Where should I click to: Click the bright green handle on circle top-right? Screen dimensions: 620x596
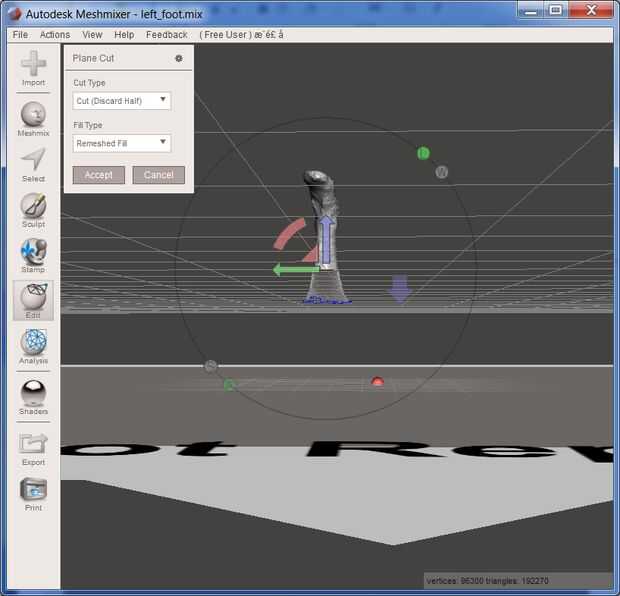click(423, 153)
